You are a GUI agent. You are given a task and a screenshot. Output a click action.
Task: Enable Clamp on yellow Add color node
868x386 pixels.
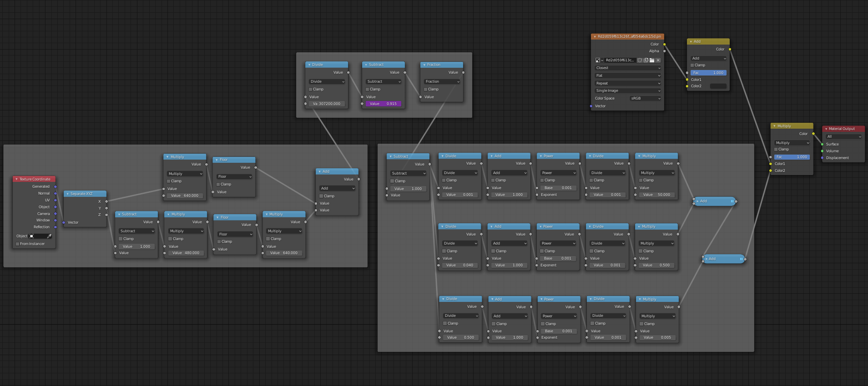pos(692,65)
